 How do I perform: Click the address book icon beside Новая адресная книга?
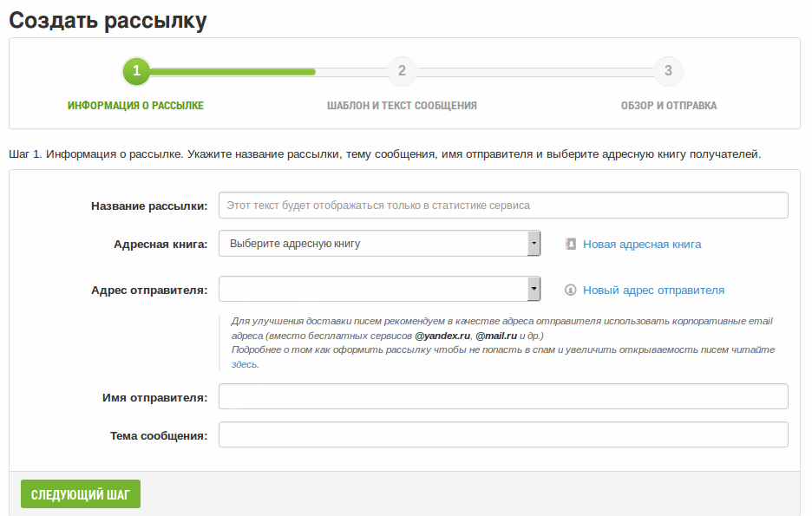(x=570, y=244)
